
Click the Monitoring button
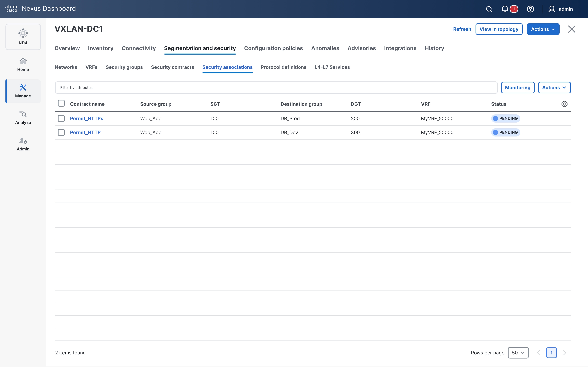tap(518, 88)
